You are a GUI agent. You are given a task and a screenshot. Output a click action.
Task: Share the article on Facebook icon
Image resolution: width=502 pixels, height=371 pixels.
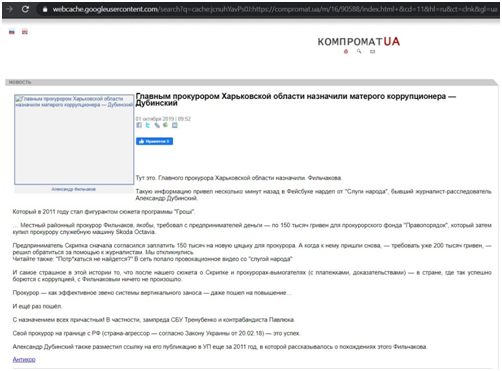[139, 125]
